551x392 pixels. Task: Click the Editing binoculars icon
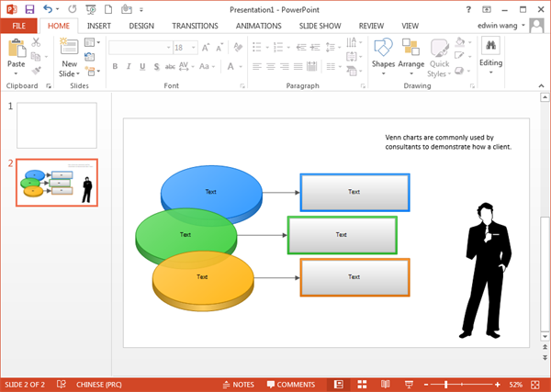pyautogui.click(x=491, y=46)
